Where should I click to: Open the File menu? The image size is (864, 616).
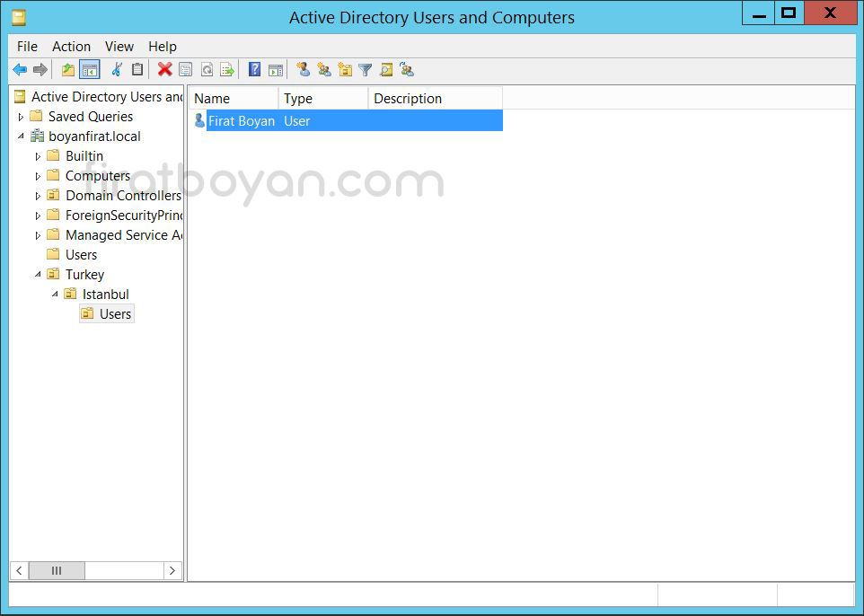(x=27, y=47)
